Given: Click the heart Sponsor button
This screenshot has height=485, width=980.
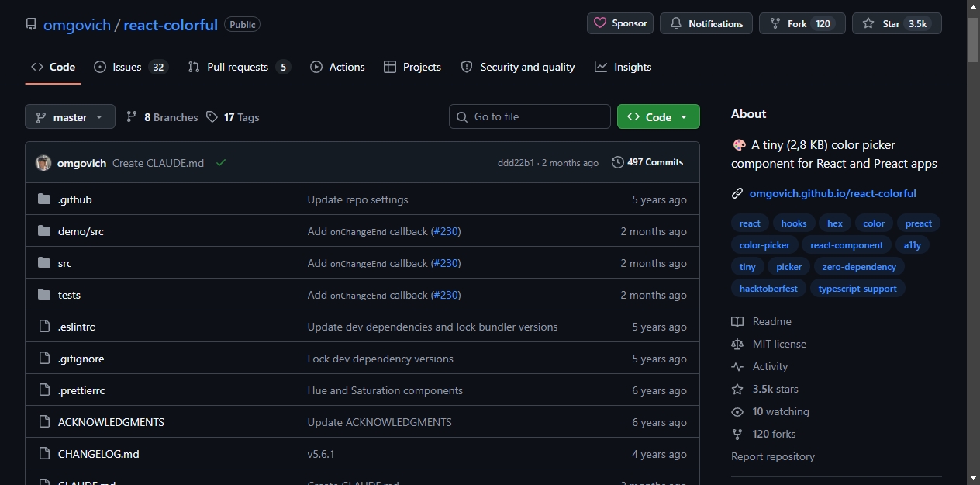Looking at the screenshot, I should [x=620, y=23].
